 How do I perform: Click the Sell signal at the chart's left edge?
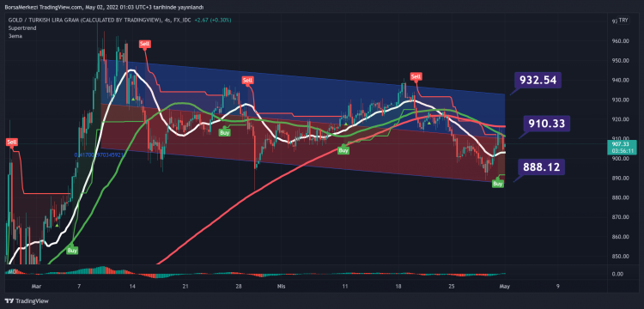pos(11,142)
